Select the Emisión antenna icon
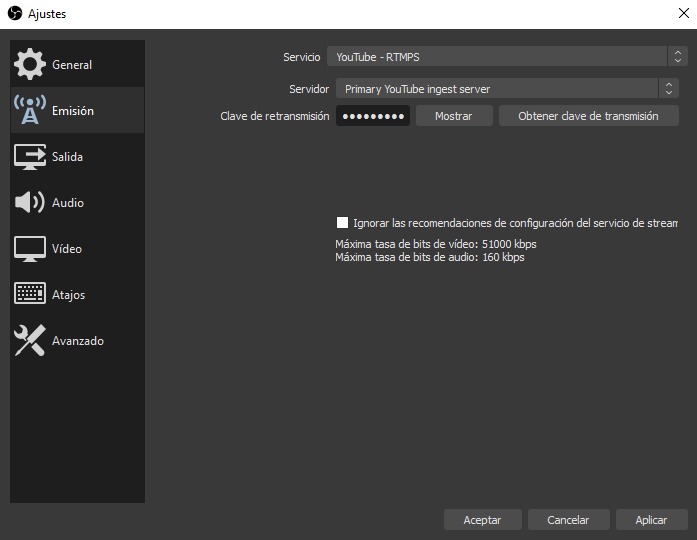The image size is (697, 540). pyautogui.click(x=29, y=111)
